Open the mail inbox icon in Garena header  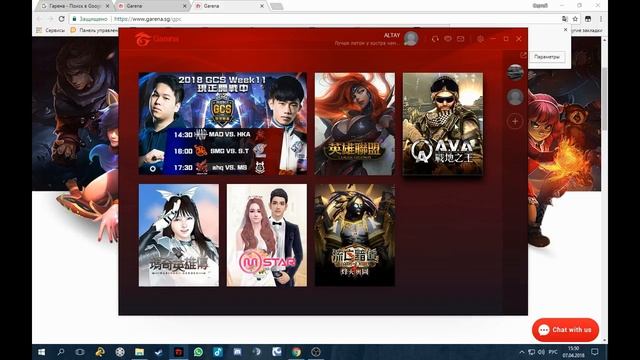pyautogui.click(x=461, y=39)
